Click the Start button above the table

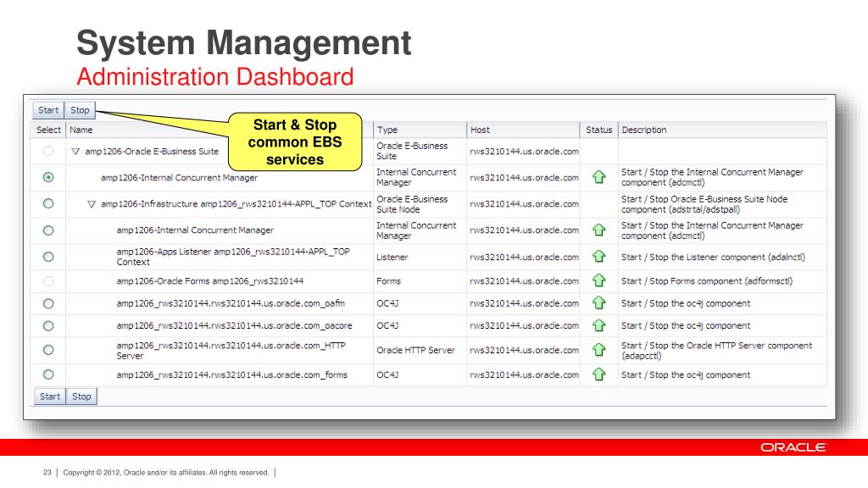[x=48, y=110]
